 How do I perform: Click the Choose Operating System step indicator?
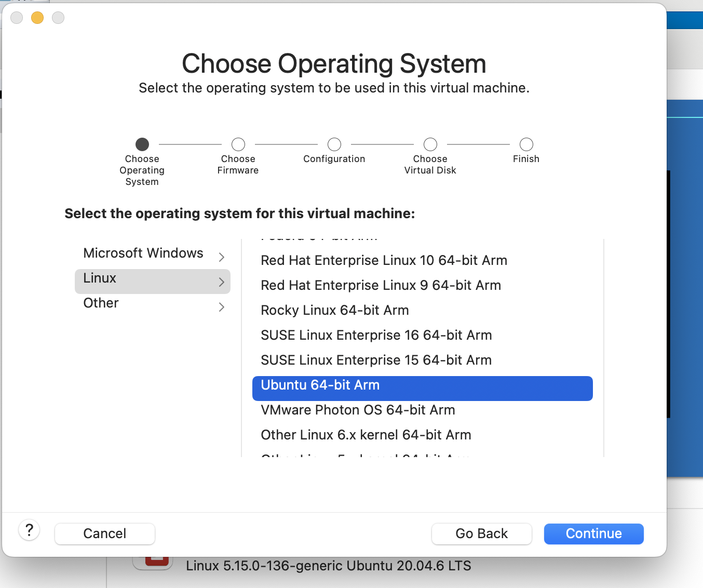142,144
